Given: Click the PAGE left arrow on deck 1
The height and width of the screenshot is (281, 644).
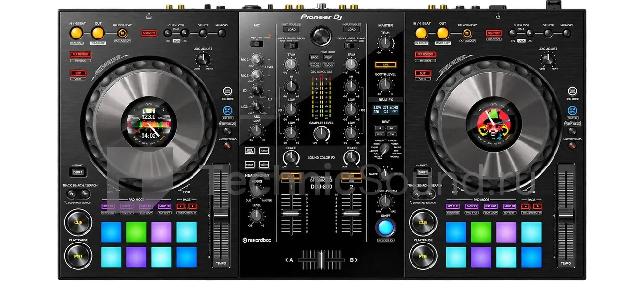Looking at the screenshot, I should (181, 206).
